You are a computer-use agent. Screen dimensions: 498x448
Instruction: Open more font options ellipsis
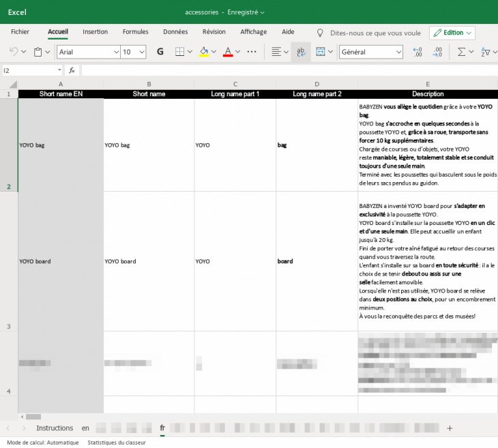(x=252, y=51)
